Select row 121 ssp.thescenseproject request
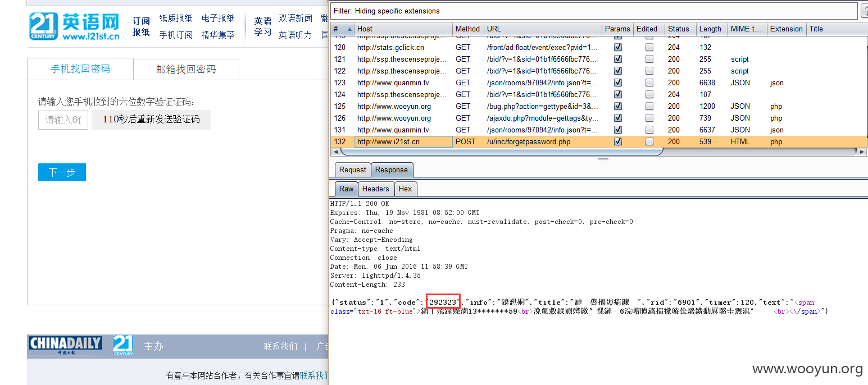The width and height of the screenshot is (868, 385). coord(599,59)
